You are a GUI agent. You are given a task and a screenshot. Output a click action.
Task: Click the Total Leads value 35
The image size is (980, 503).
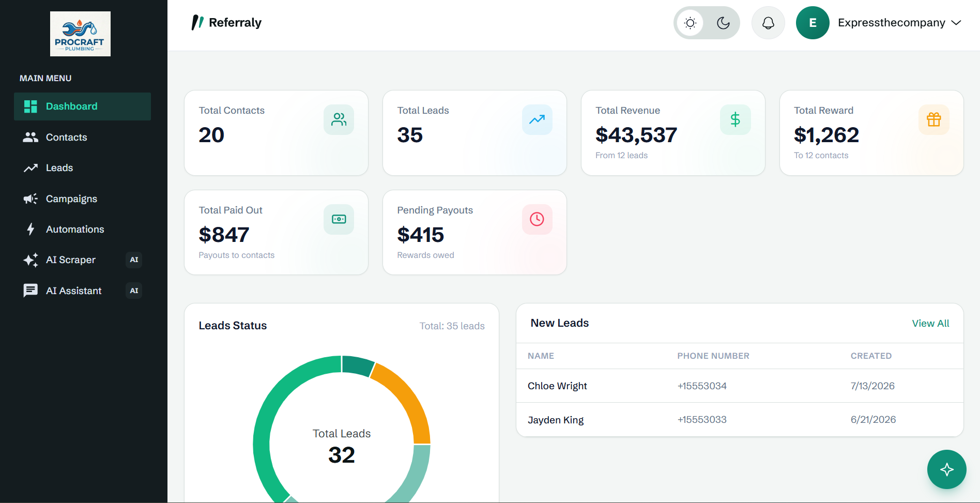410,135
